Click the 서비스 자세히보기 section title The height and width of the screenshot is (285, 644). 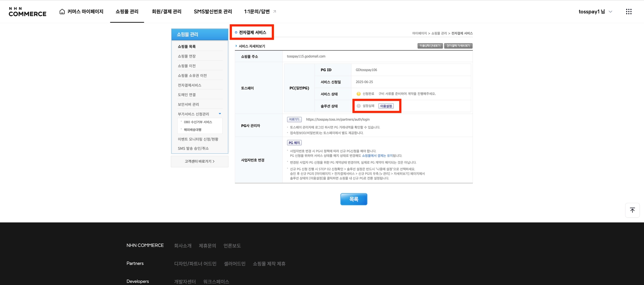(x=252, y=46)
